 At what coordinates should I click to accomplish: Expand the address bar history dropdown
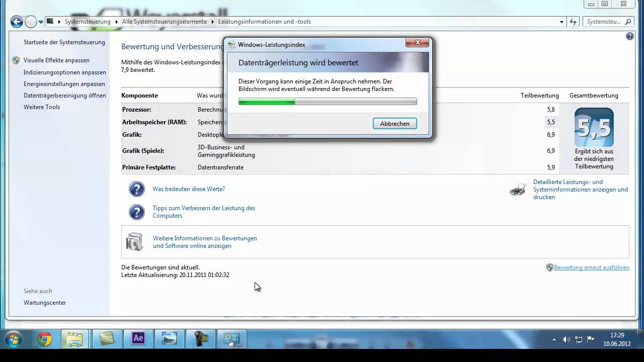pos(561,22)
